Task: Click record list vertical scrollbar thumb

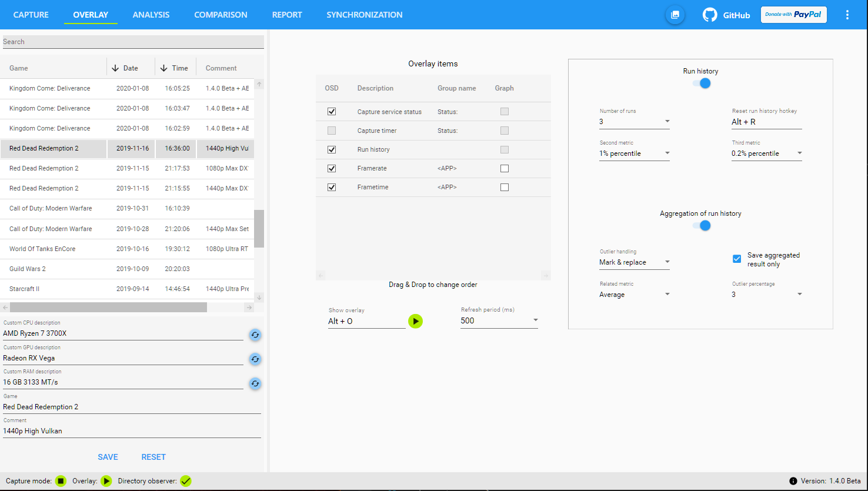Action: pyautogui.click(x=259, y=229)
